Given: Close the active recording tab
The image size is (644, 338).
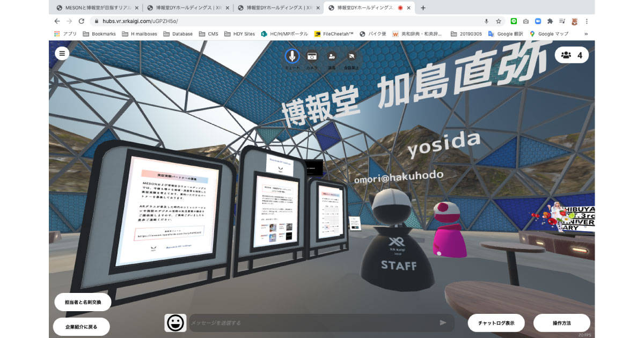Looking at the screenshot, I should [409, 8].
